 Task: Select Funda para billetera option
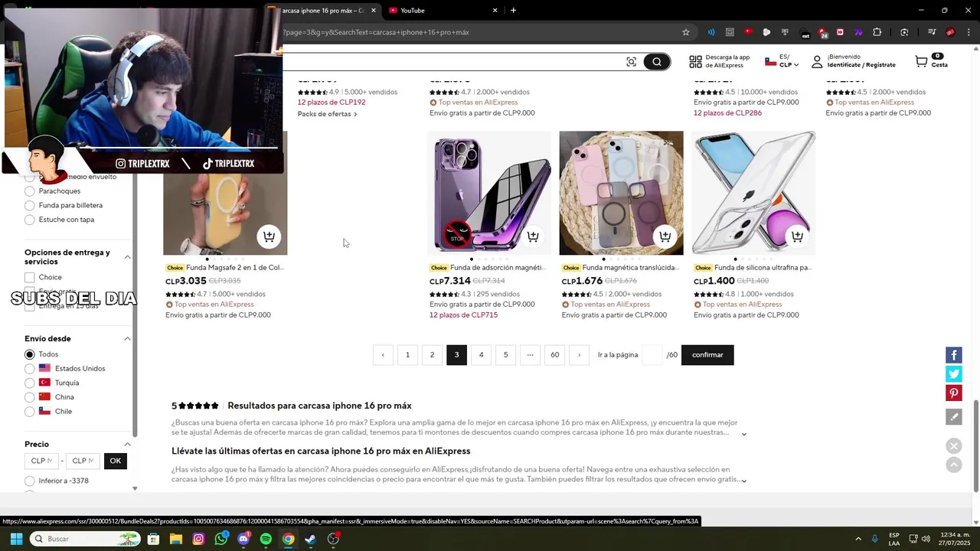click(30, 205)
